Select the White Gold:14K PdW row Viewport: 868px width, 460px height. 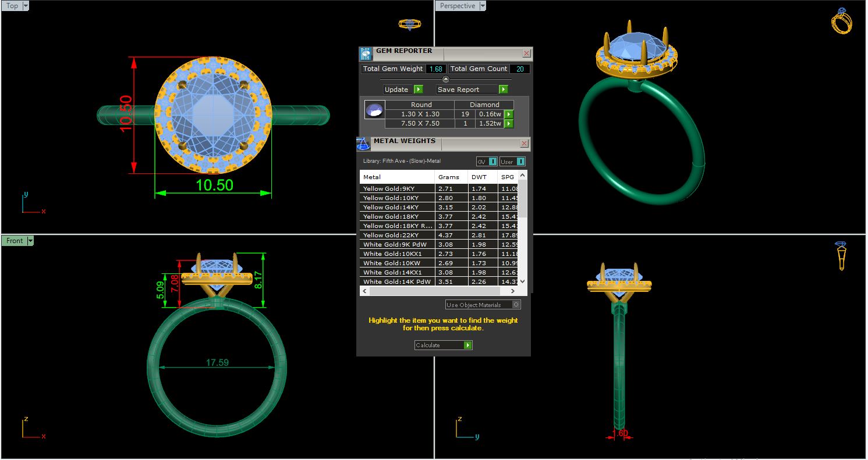click(x=439, y=282)
